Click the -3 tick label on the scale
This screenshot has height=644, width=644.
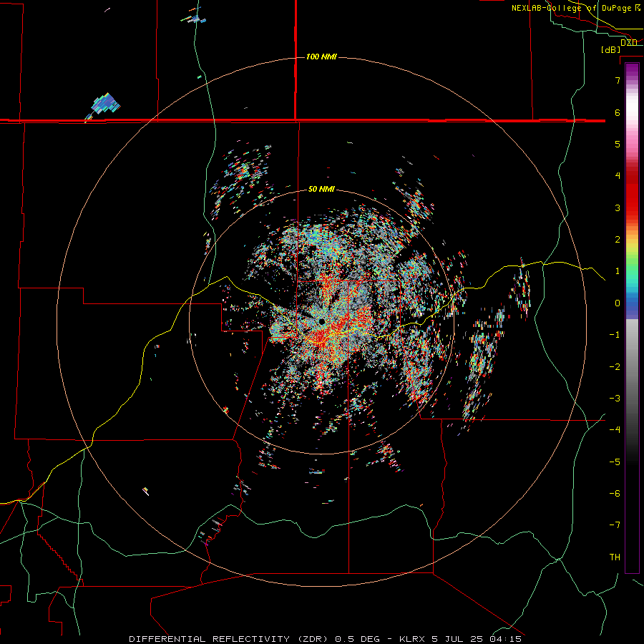coord(615,399)
